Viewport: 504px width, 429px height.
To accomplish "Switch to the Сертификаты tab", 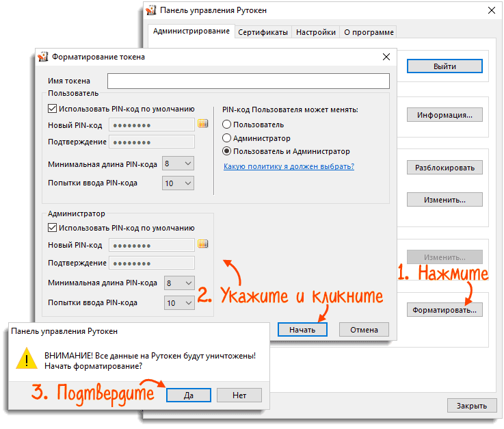I will [x=263, y=32].
